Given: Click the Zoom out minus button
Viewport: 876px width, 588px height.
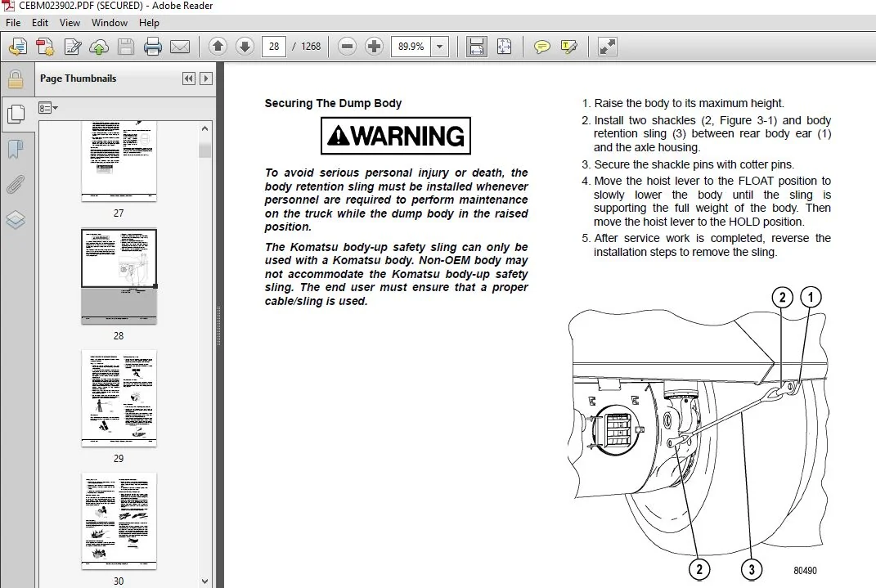Looking at the screenshot, I should [x=347, y=47].
